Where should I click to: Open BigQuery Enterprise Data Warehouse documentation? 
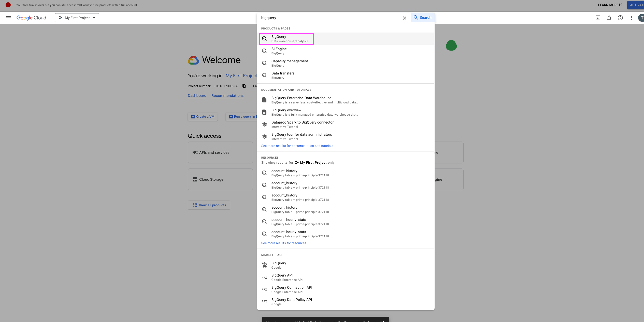pos(346,100)
